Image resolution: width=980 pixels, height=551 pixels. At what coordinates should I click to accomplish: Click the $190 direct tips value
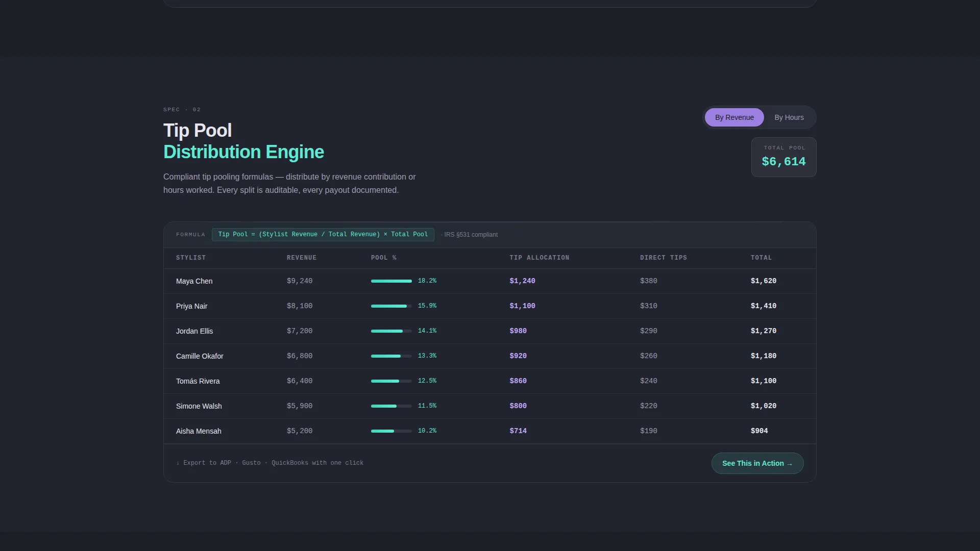[649, 431]
